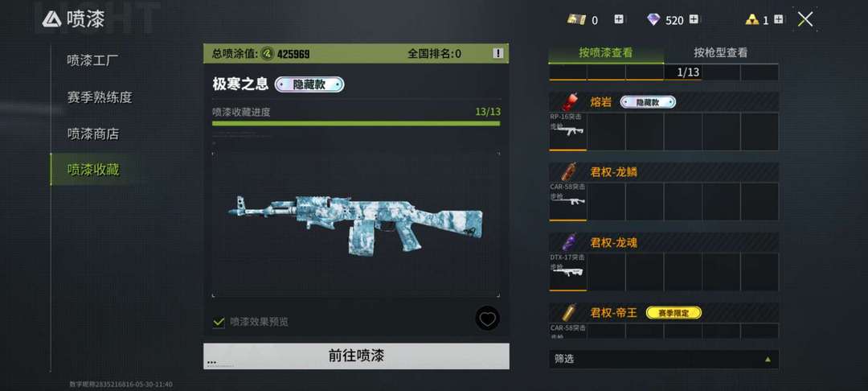Select the 君权-帝王 gold spray can icon
868x391 pixels.
click(568, 312)
